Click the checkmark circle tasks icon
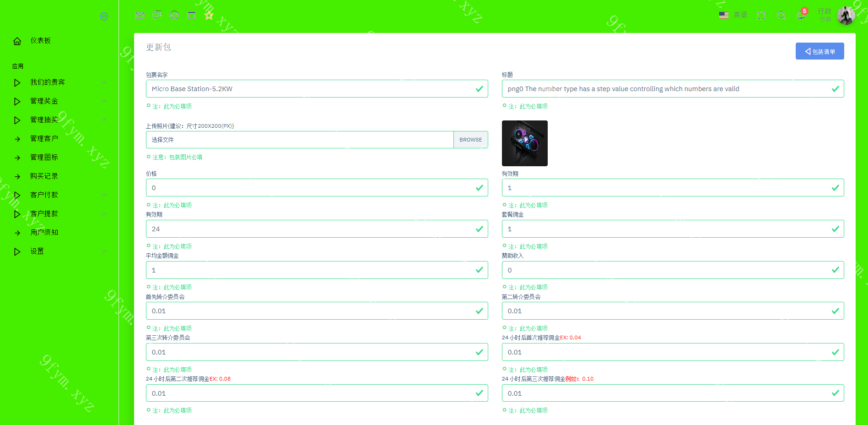Image resolution: width=868 pixels, height=425 pixels. [174, 16]
